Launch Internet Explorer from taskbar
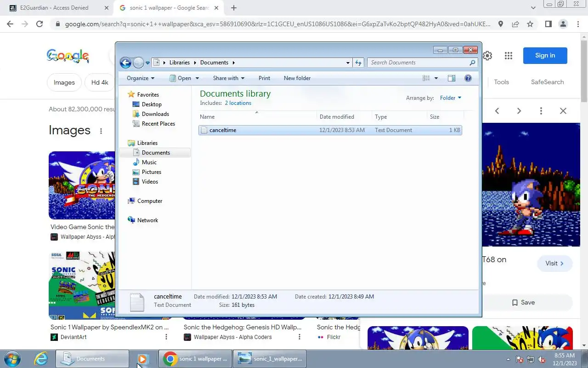The width and height of the screenshot is (588, 368). (41, 359)
